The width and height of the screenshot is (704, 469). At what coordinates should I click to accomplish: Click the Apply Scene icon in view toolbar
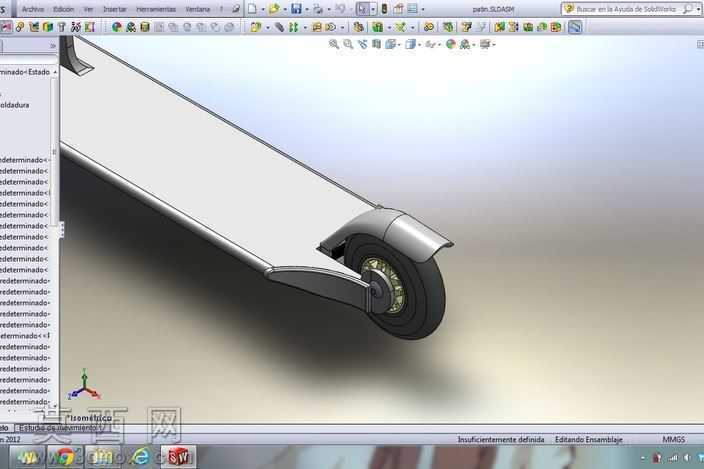tap(465, 44)
